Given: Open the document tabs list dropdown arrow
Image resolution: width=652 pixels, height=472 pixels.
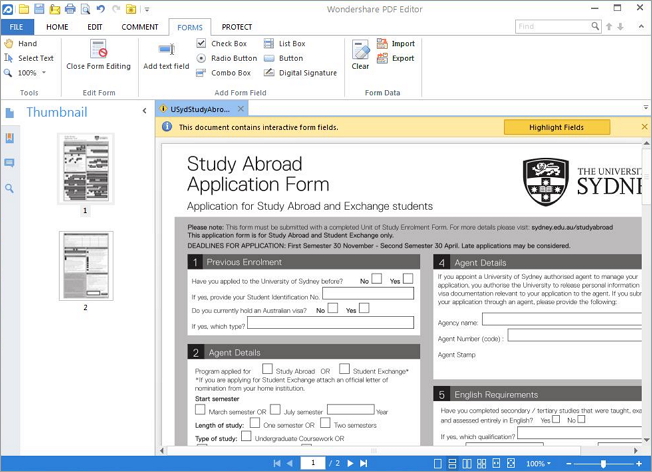Looking at the screenshot, I should [646, 107].
